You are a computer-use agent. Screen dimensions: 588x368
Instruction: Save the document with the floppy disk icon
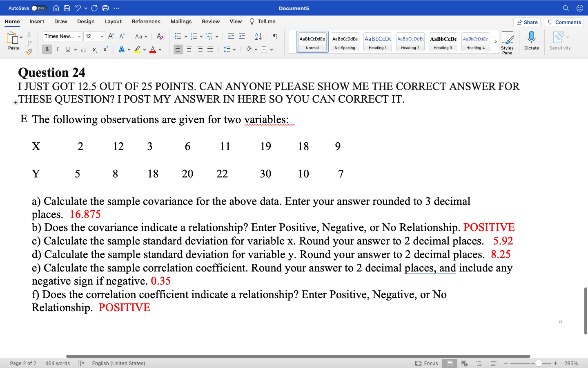pyautogui.click(x=67, y=8)
